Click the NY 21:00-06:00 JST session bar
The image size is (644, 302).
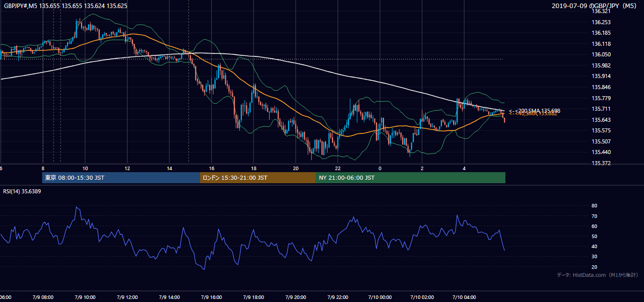coord(411,178)
